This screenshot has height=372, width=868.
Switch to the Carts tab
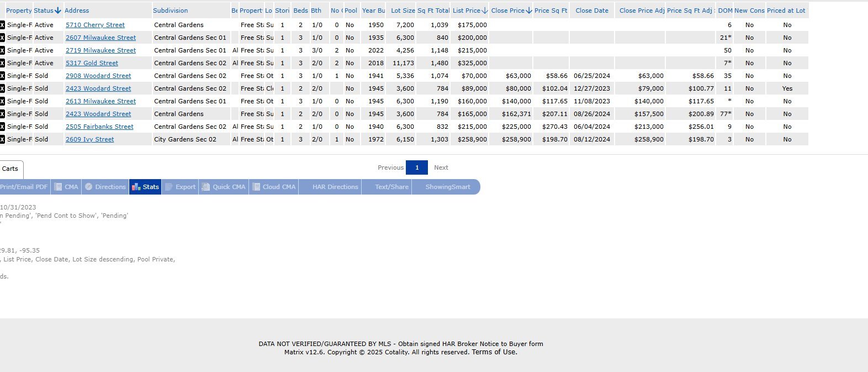click(10, 169)
